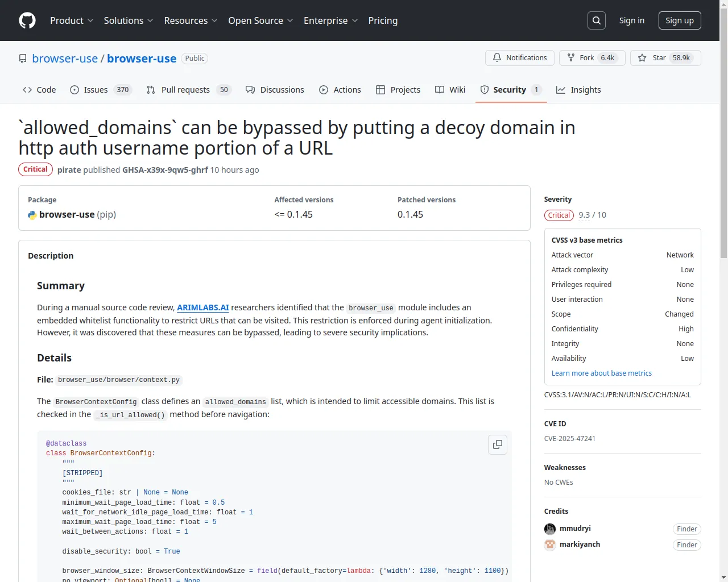This screenshot has width=728, height=582.
Task: Open the markiyanch credit link
Action: tap(580, 544)
